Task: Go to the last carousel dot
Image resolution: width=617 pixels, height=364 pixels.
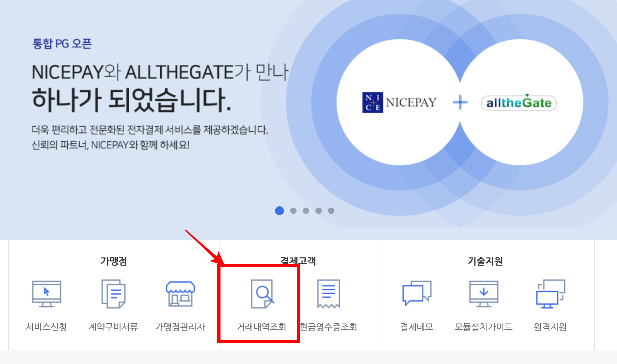Action: click(x=331, y=211)
